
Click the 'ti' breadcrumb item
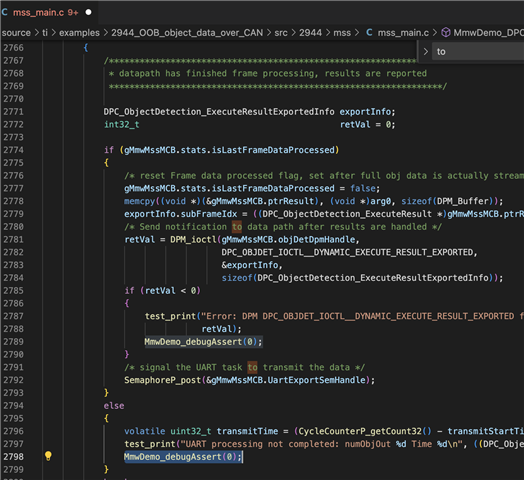(x=45, y=33)
